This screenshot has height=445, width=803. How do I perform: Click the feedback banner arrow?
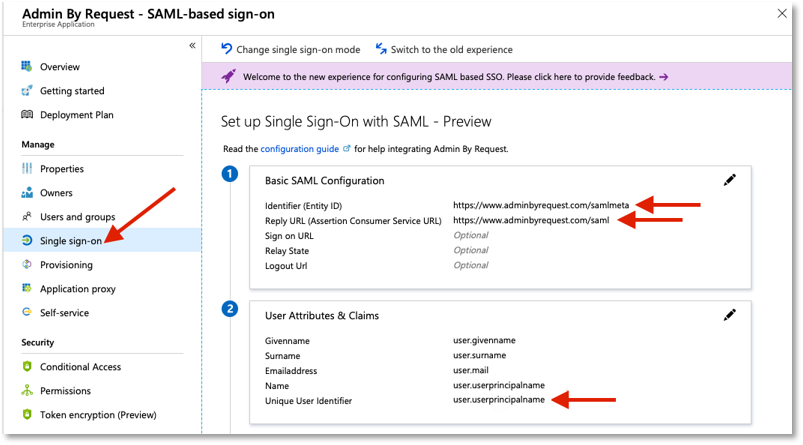(x=664, y=77)
